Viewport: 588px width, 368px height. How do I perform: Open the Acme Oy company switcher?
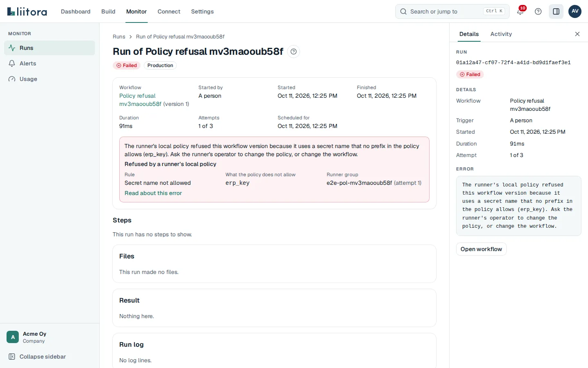49,337
